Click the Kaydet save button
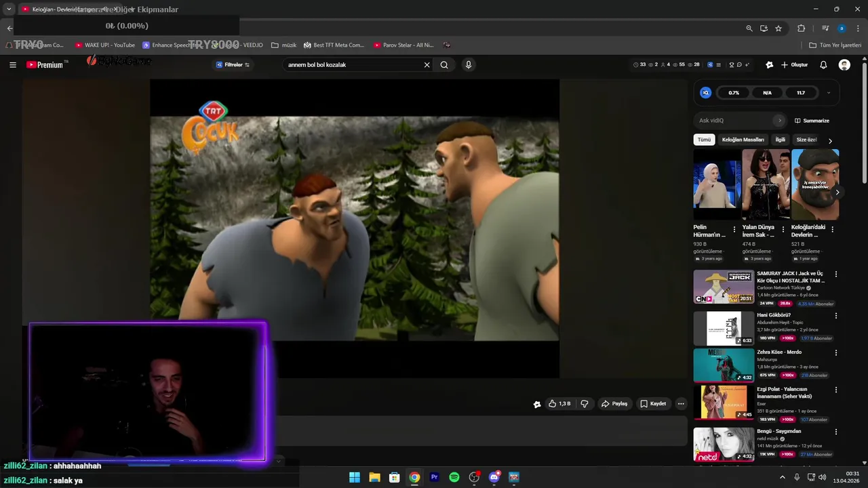Viewport: 868px width, 488px height. pyautogui.click(x=653, y=404)
